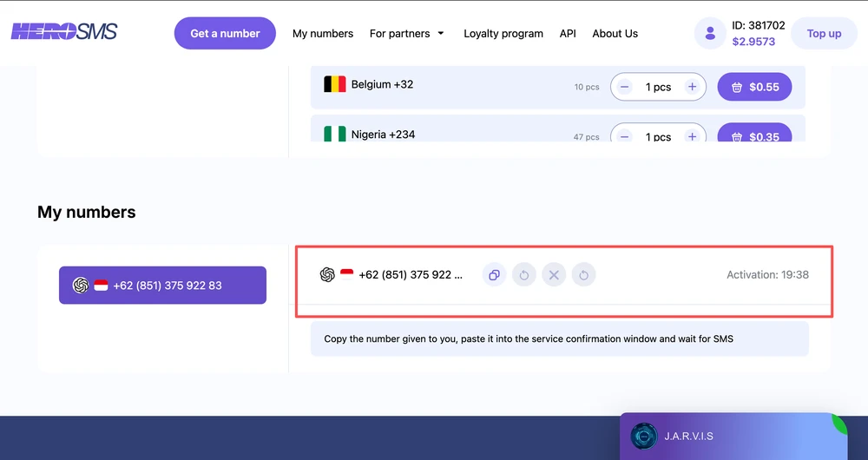
Task: Buy Belgium number for $0.55
Action: [x=754, y=87]
